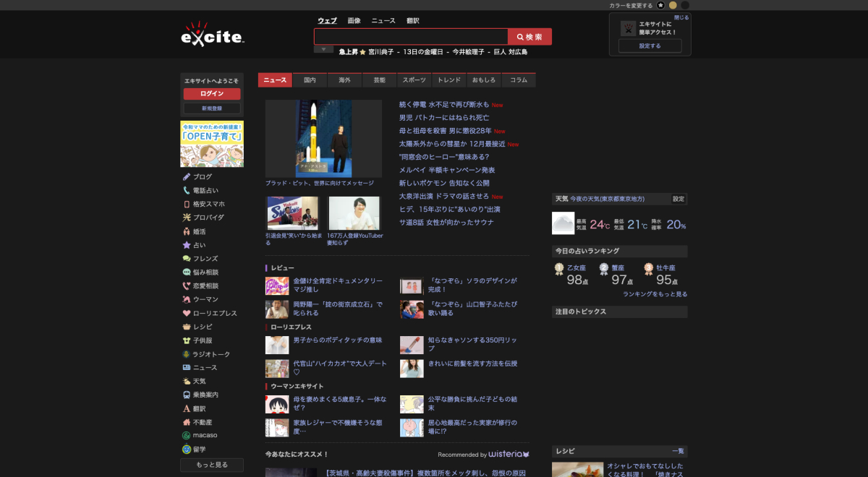The image size is (868, 477).
Task: Expand the dropdown arrow below the search box
Action: (x=323, y=49)
